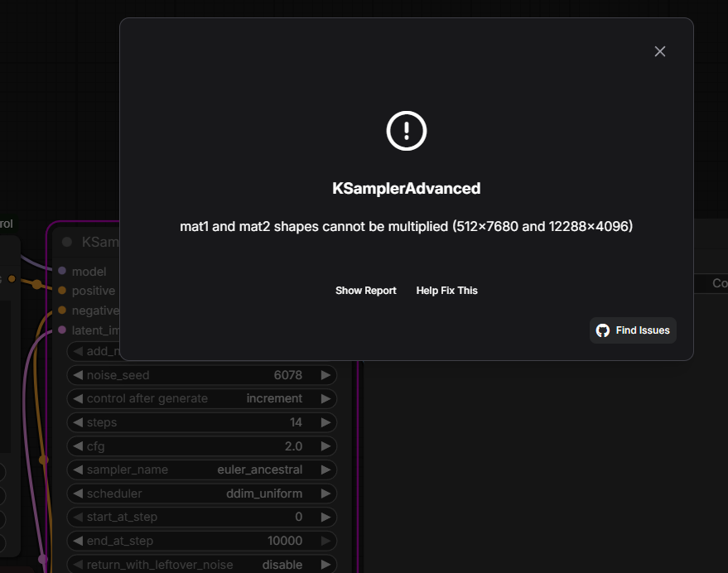
Task: Decrease noise_seed with left arrow
Action: [x=78, y=375]
